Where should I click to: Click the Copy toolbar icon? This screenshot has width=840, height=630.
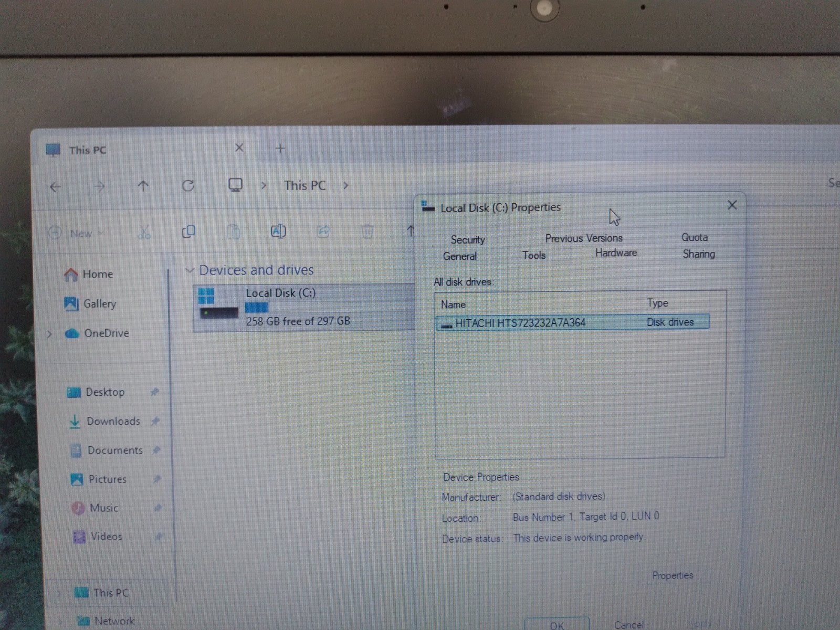[x=188, y=232]
